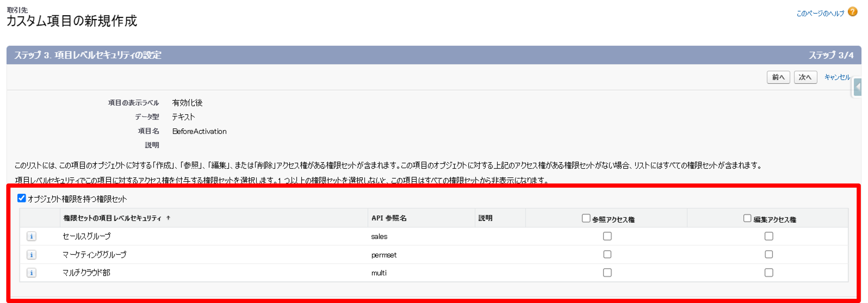
Task: Click the ステップ 3/4 indicator
Action: tap(831, 55)
